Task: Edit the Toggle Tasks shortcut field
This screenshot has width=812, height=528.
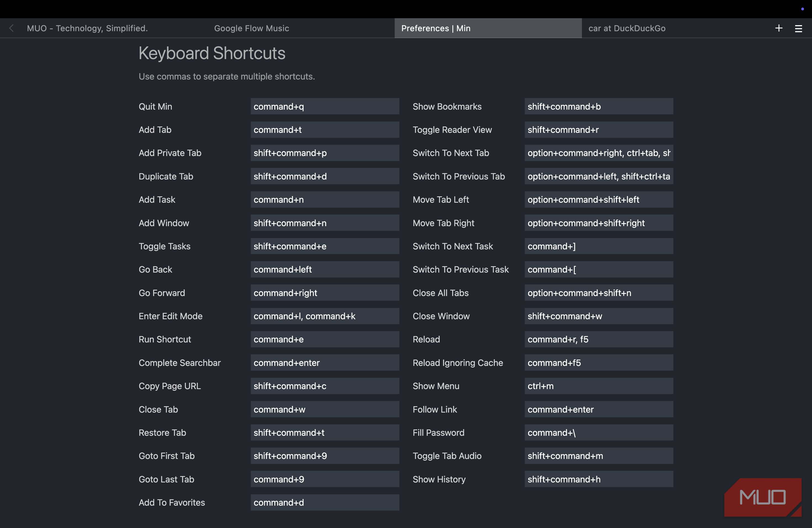Action: (x=325, y=246)
